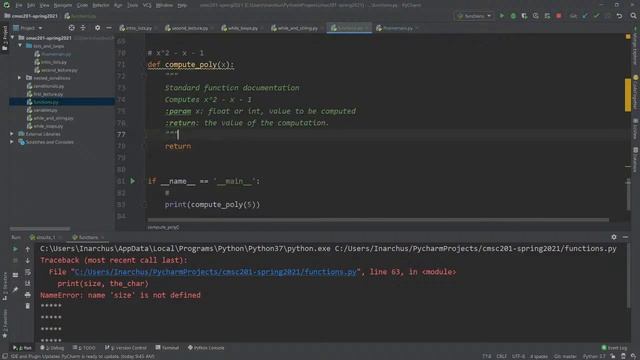640x360 pixels.
Task: Collapse the lists_and_loops folder
Action: (20, 46)
